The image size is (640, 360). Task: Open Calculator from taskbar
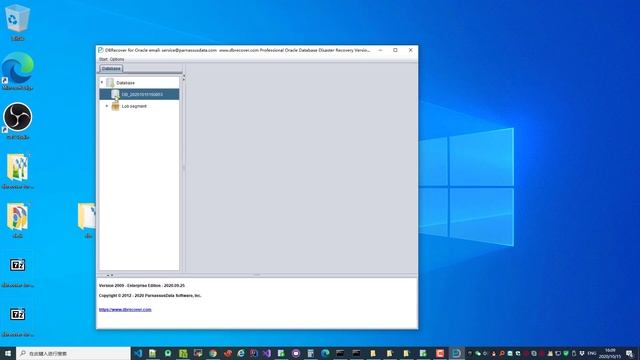pos(311,353)
